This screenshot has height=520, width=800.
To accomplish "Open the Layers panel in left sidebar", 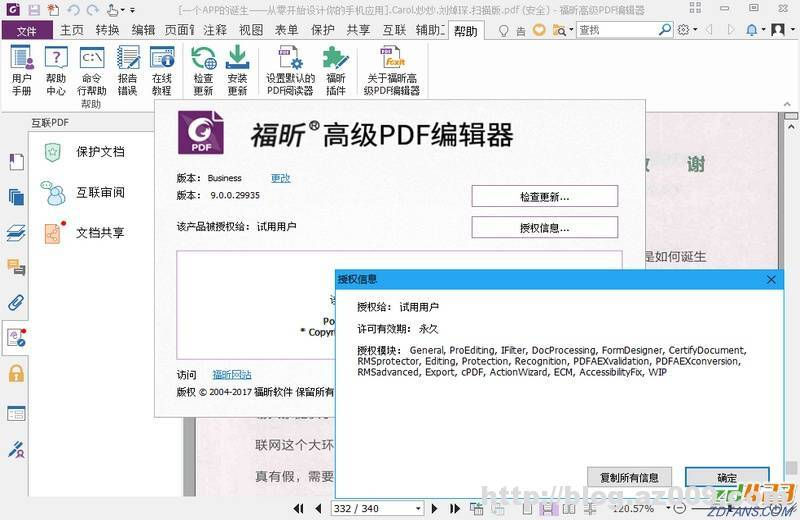I will pos(16,233).
